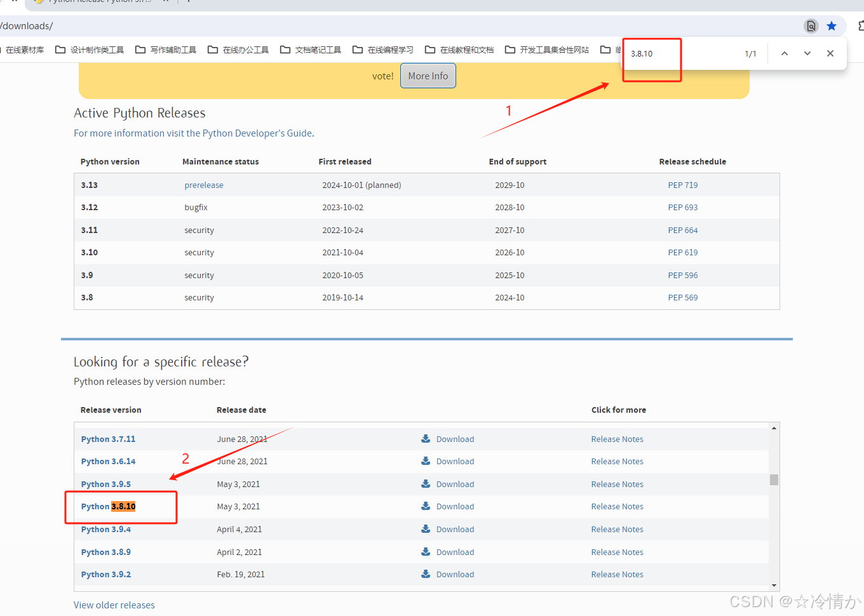
Task: Open PEP 619 release schedule
Action: 683,253
